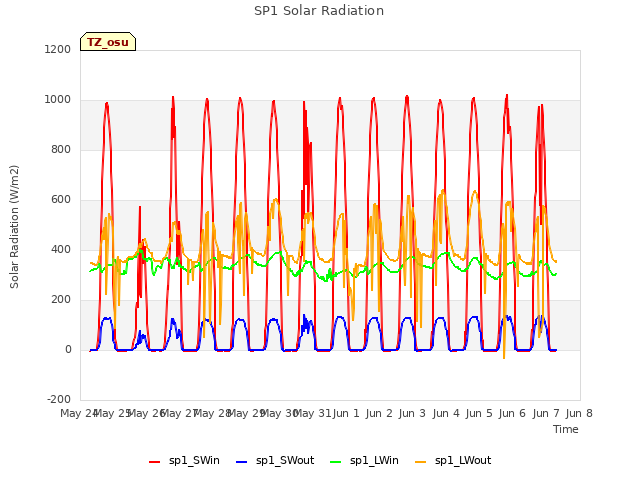Viewport: 640px width, 480px height.
Task: Click the orange sp1_LWout legend color marker
Action: 420,462
